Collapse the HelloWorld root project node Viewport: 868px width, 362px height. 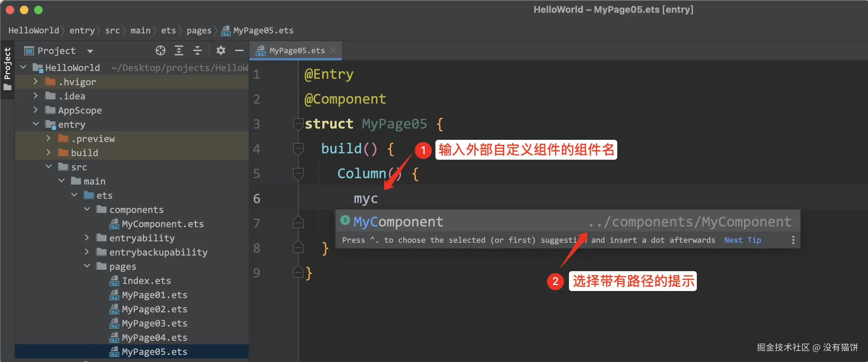point(23,67)
